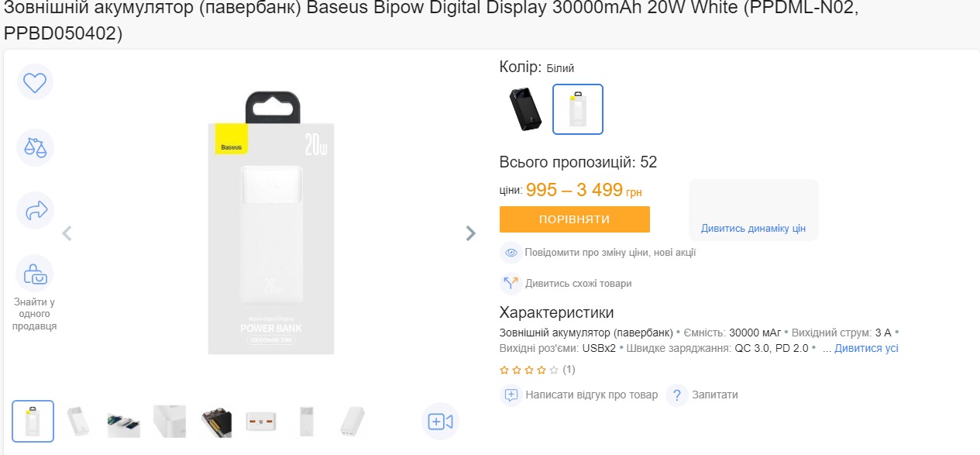The width and height of the screenshot is (980, 455).
Task: Show previous product image with left chevron
Action: 67,233
